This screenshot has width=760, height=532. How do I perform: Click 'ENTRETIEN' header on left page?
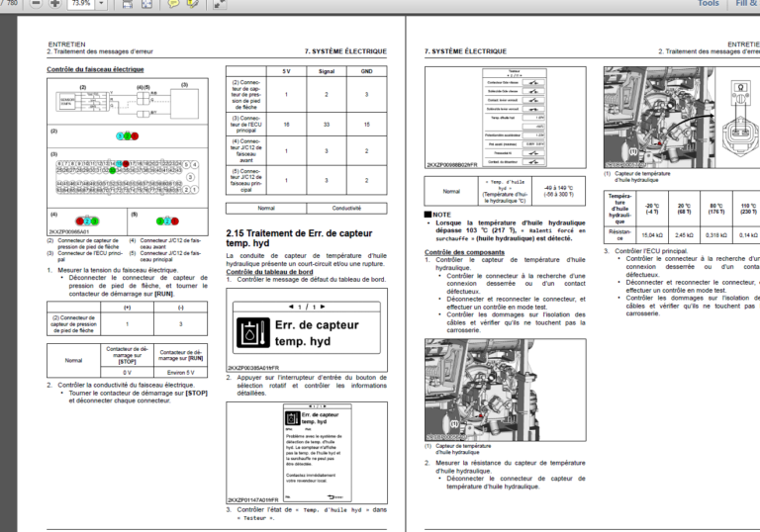(66, 44)
